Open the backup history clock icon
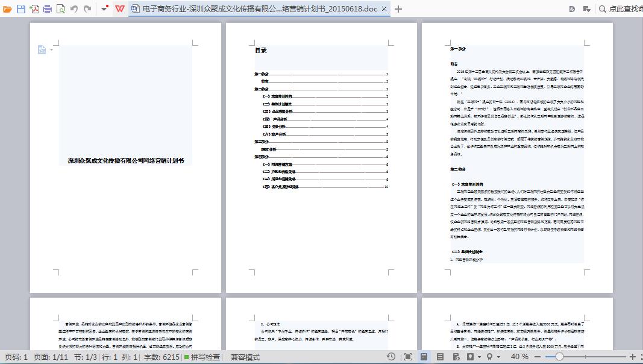This screenshot has height=364, width=643. [391, 357]
